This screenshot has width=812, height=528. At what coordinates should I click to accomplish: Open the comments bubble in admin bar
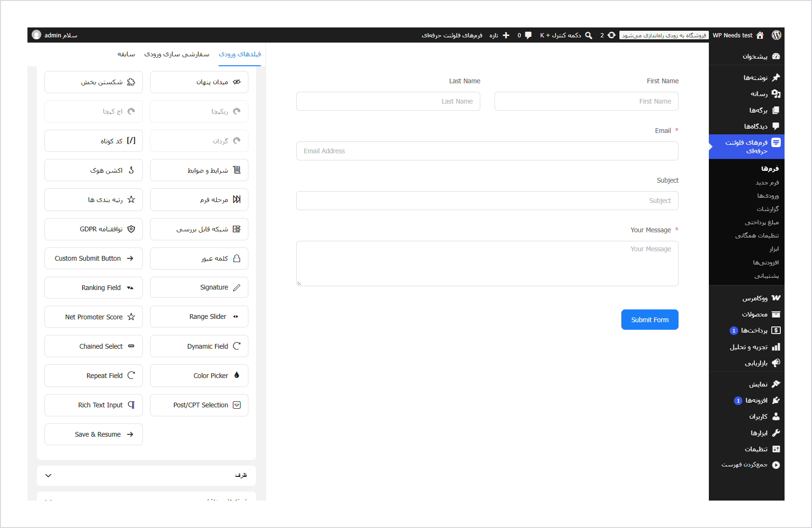coord(524,35)
